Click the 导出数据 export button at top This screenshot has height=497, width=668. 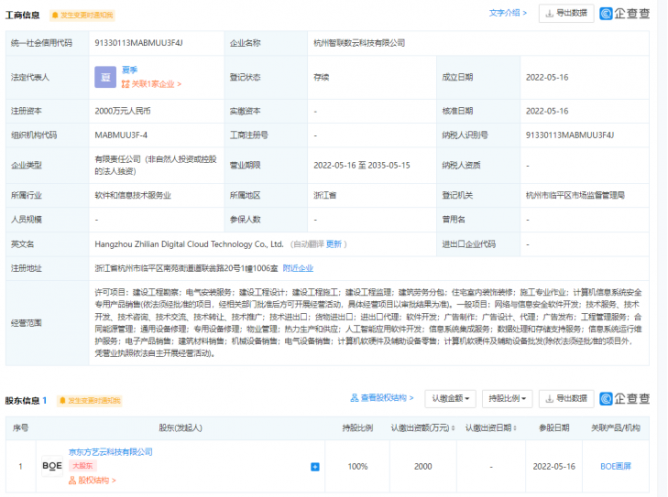(x=566, y=13)
